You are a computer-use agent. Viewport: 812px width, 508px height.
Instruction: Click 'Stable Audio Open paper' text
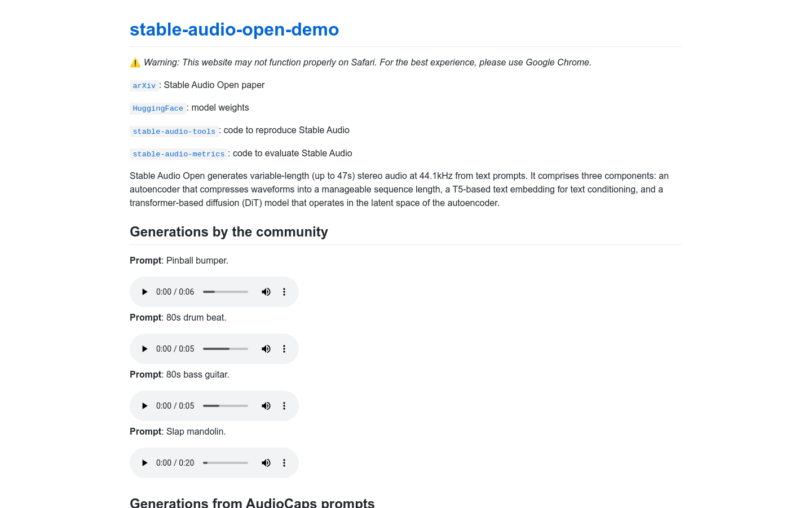point(214,85)
